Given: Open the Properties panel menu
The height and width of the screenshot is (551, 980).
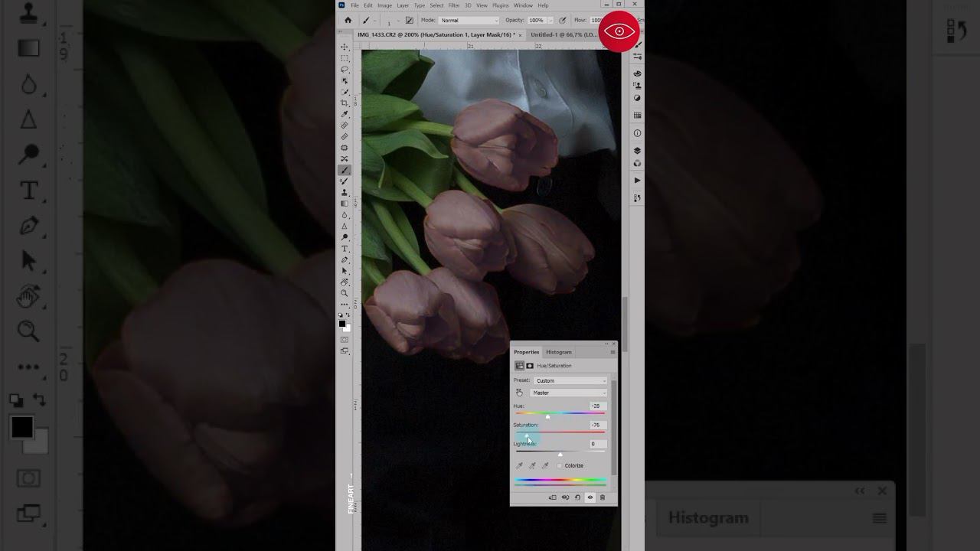Looking at the screenshot, I should coord(612,352).
